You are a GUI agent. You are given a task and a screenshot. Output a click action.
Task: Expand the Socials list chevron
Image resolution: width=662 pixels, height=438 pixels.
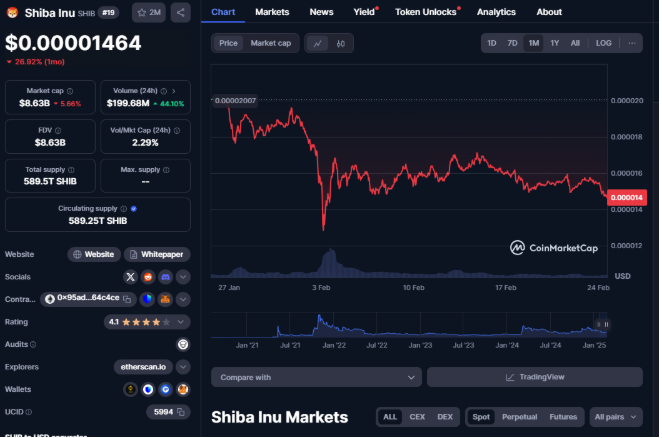pos(183,276)
